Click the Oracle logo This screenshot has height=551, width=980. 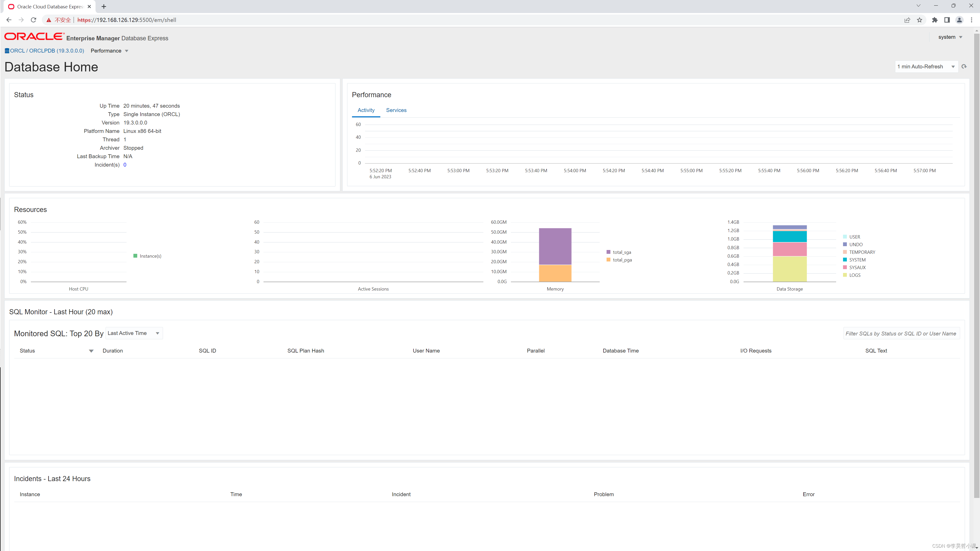point(34,36)
